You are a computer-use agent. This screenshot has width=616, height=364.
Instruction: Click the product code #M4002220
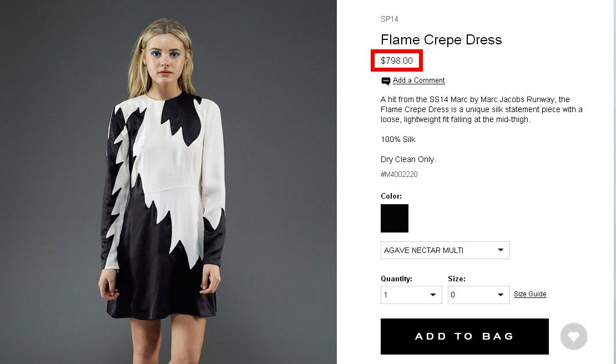(399, 174)
